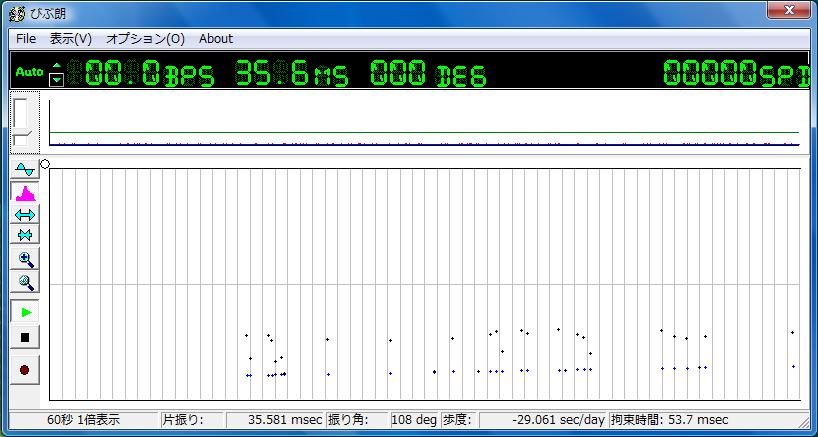Viewport: 818px width, 437px height.
Task: Open the オプション(O) menu
Action: pyautogui.click(x=146, y=39)
